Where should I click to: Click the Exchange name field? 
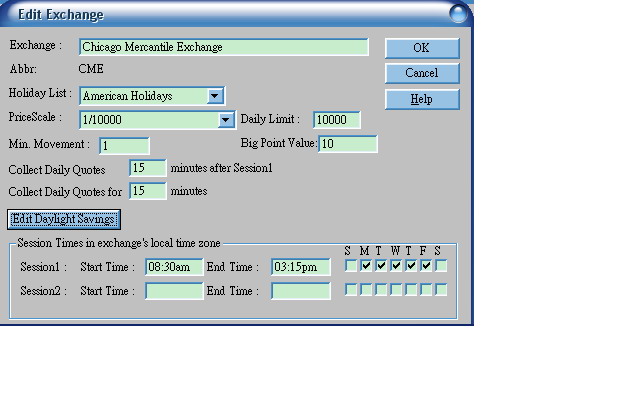pos(224,47)
